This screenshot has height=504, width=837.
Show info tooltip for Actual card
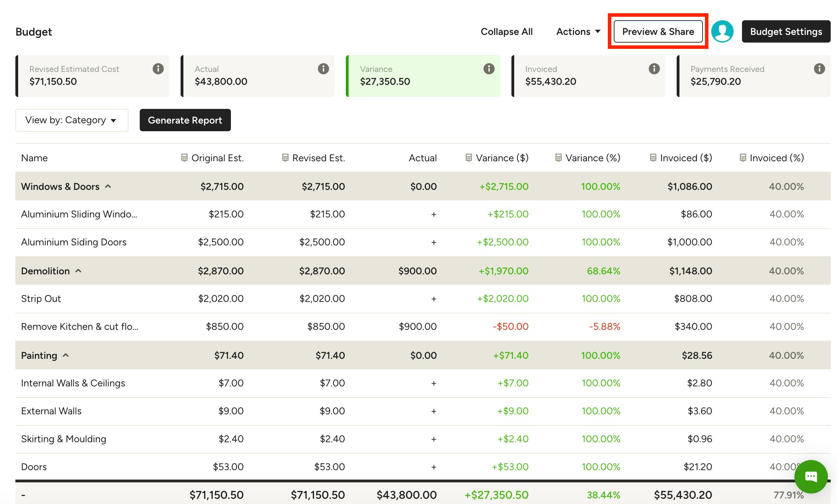pyautogui.click(x=323, y=69)
